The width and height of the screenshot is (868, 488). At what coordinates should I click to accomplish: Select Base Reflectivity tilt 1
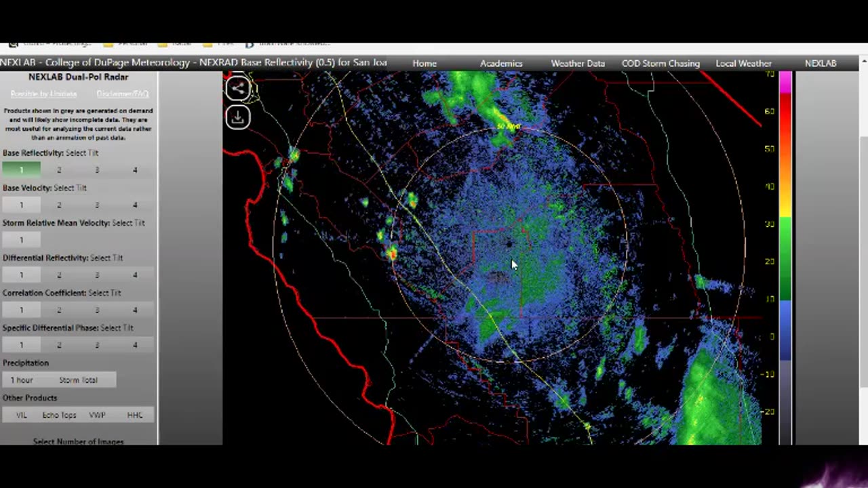(21, 169)
